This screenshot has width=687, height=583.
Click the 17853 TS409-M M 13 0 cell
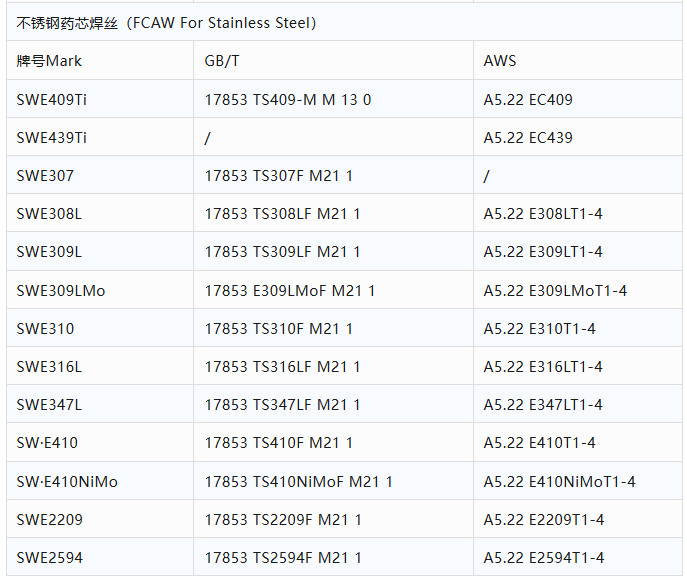coord(288,99)
